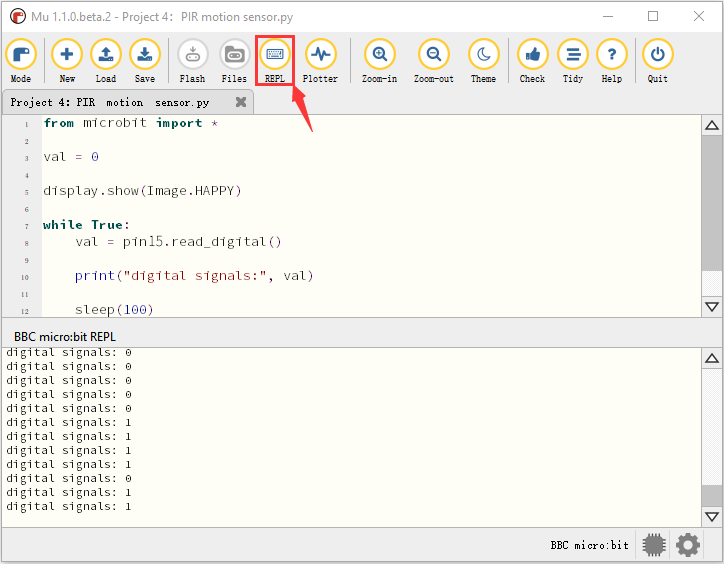724x564 pixels.
Task: Open Help documentation
Action: [x=612, y=61]
